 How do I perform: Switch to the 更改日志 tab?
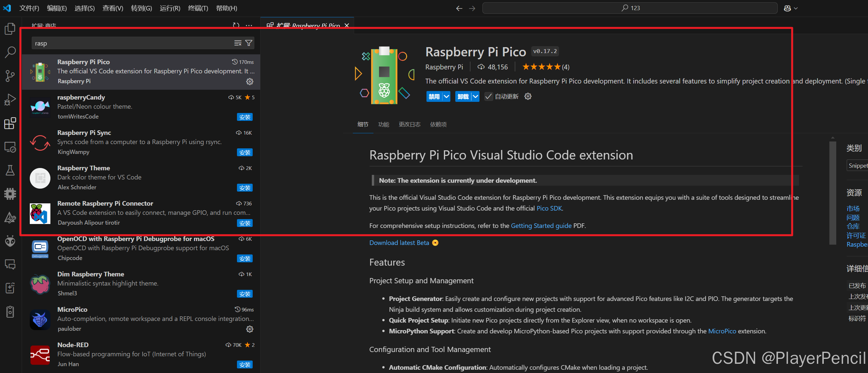pos(409,124)
